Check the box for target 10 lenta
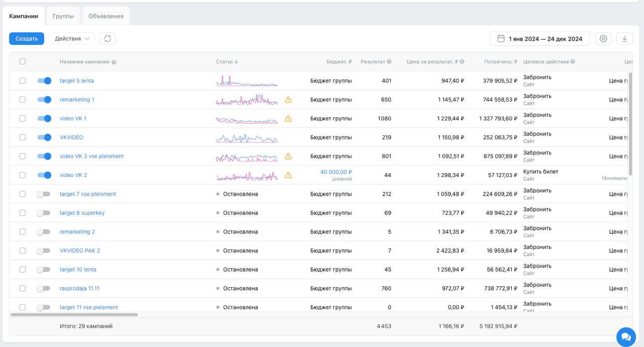644x347 pixels. 22,270
